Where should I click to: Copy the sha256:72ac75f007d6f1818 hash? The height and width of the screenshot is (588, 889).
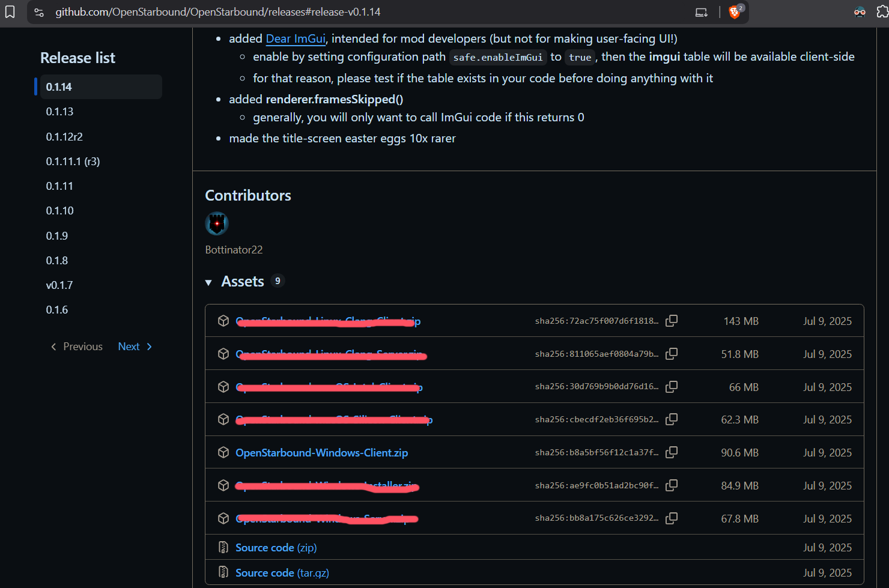pyautogui.click(x=672, y=321)
